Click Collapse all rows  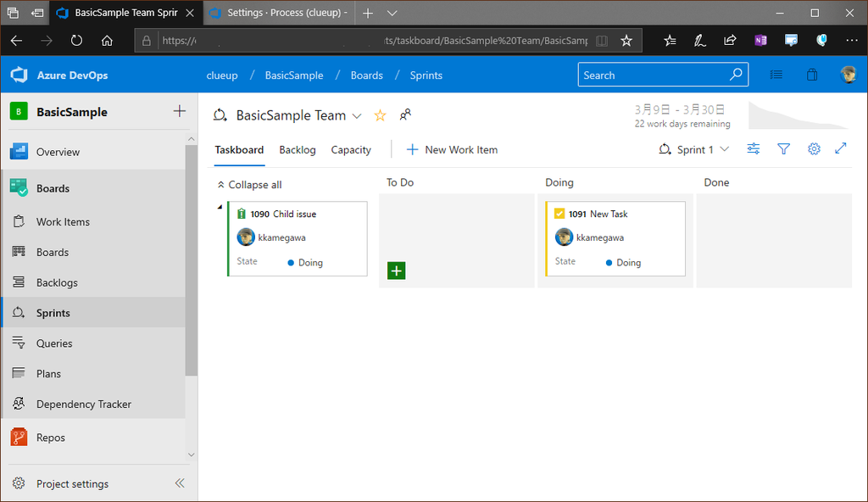(250, 185)
